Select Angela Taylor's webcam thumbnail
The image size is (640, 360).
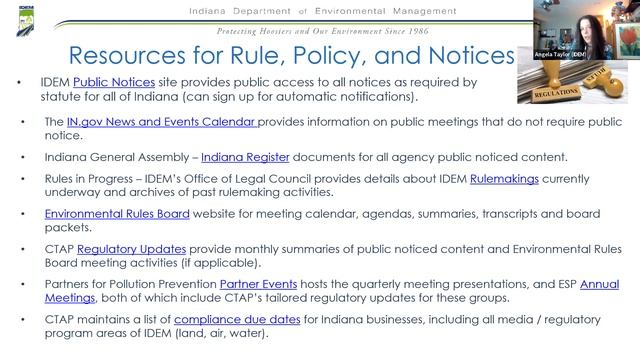[586, 30]
